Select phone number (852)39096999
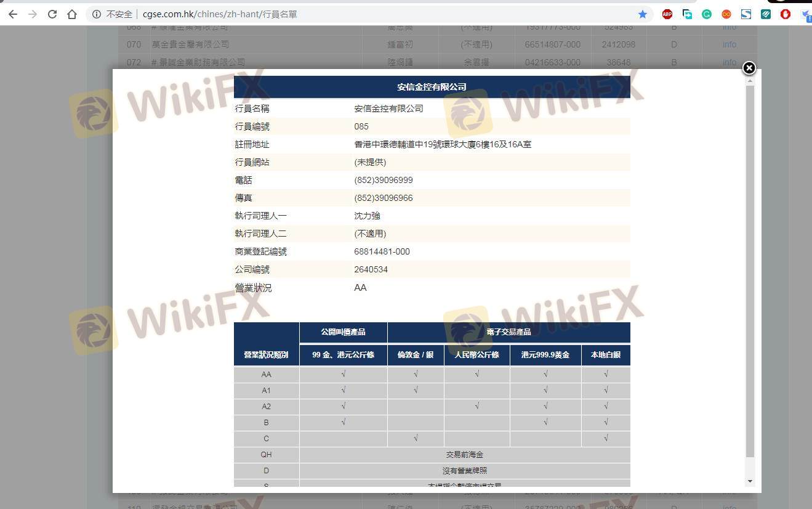 (x=384, y=180)
